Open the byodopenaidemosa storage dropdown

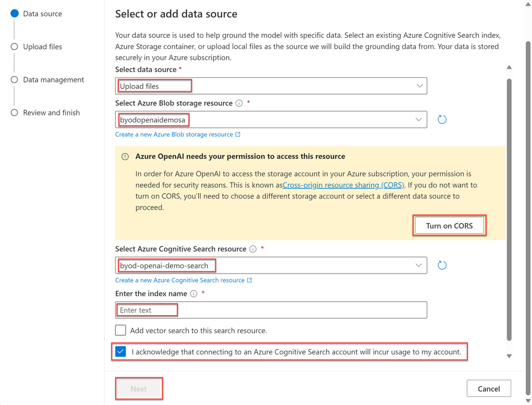[271, 120]
